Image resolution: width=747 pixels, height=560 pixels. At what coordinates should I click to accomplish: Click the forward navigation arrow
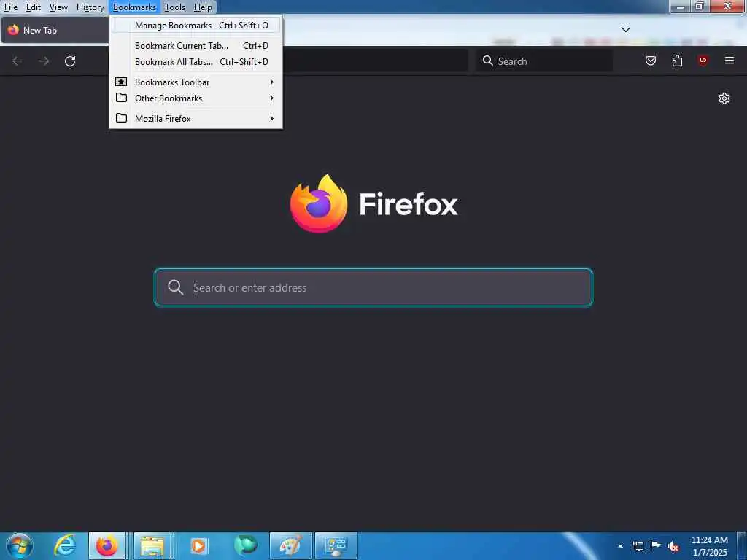point(44,61)
